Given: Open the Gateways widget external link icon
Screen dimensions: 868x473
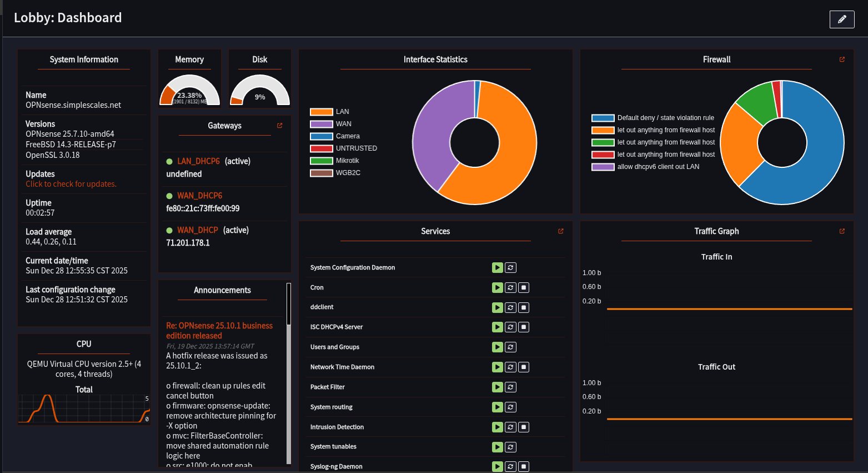Looking at the screenshot, I should (x=280, y=126).
